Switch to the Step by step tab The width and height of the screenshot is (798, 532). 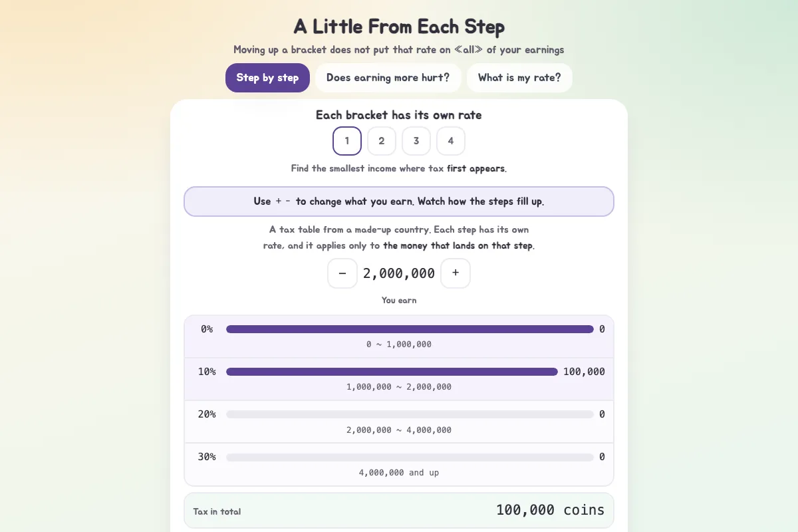tap(267, 78)
